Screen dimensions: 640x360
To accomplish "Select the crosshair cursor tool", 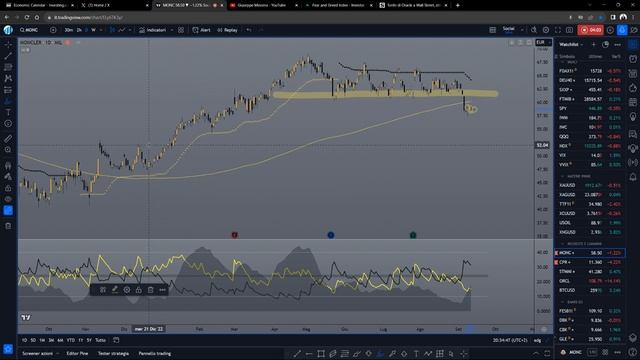I will coord(8,44).
